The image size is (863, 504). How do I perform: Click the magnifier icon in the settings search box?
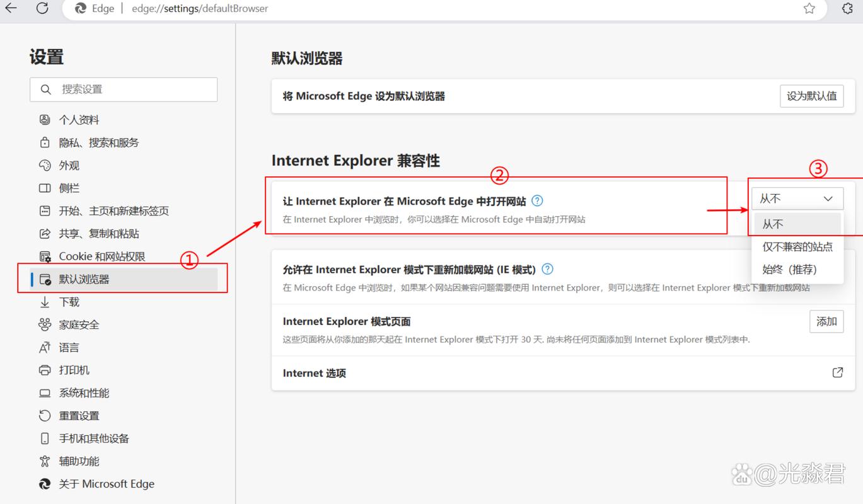pos(45,89)
